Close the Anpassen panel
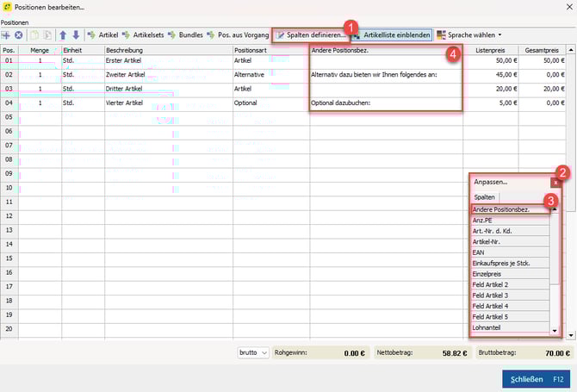 click(x=556, y=183)
